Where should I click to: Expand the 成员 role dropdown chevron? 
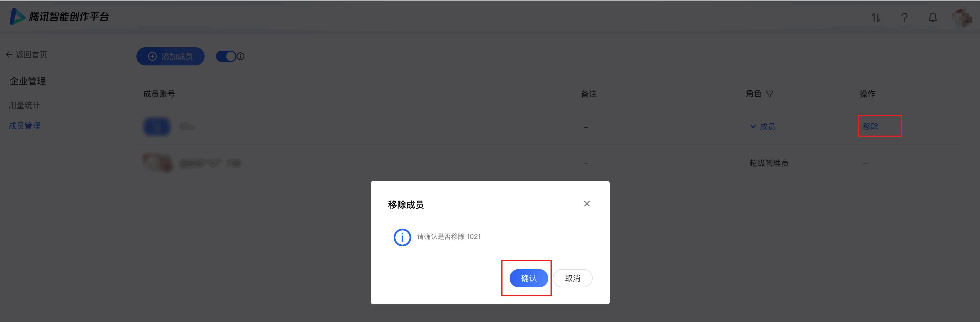(753, 126)
